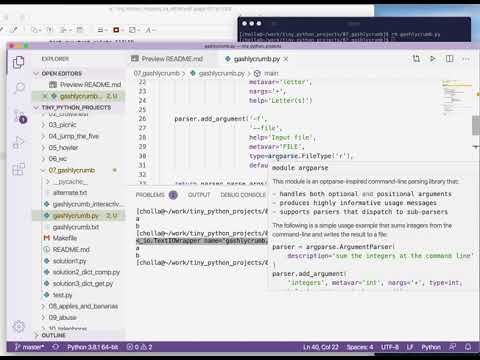Open the DEBUG CONSOLE panel tab
This screenshot has width=480, height=360.
point(243,195)
